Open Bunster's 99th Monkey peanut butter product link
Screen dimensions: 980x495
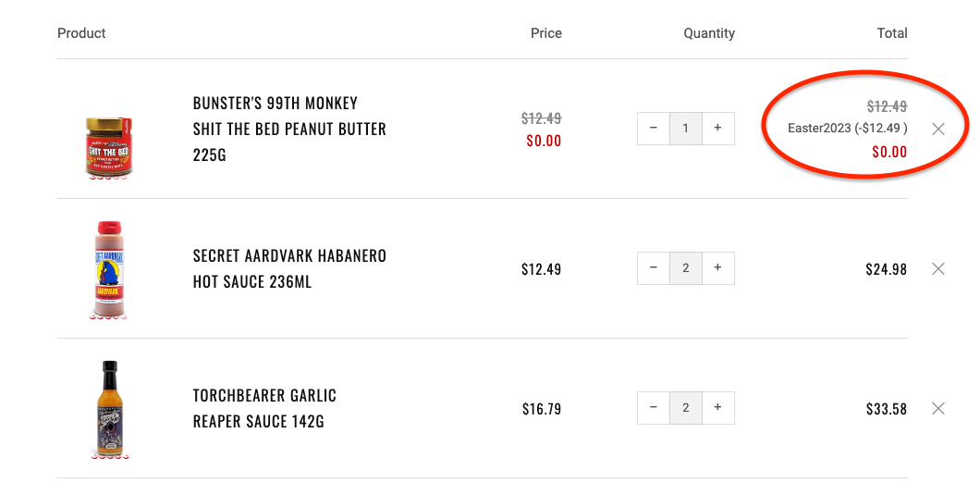289,129
